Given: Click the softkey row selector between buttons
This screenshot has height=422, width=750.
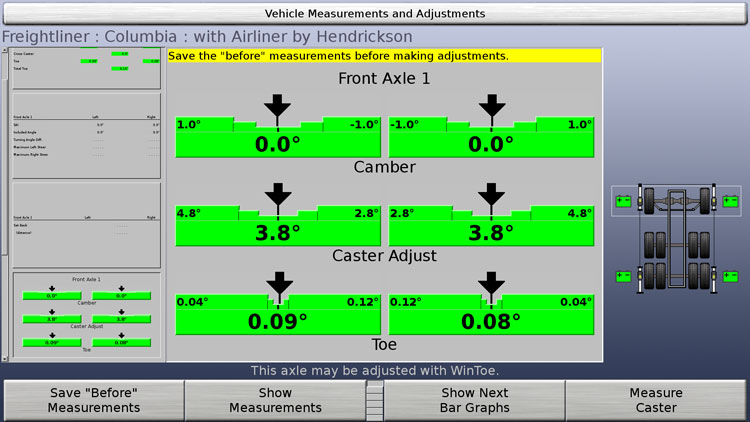Looking at the screenshot, I should click(375, 400).
